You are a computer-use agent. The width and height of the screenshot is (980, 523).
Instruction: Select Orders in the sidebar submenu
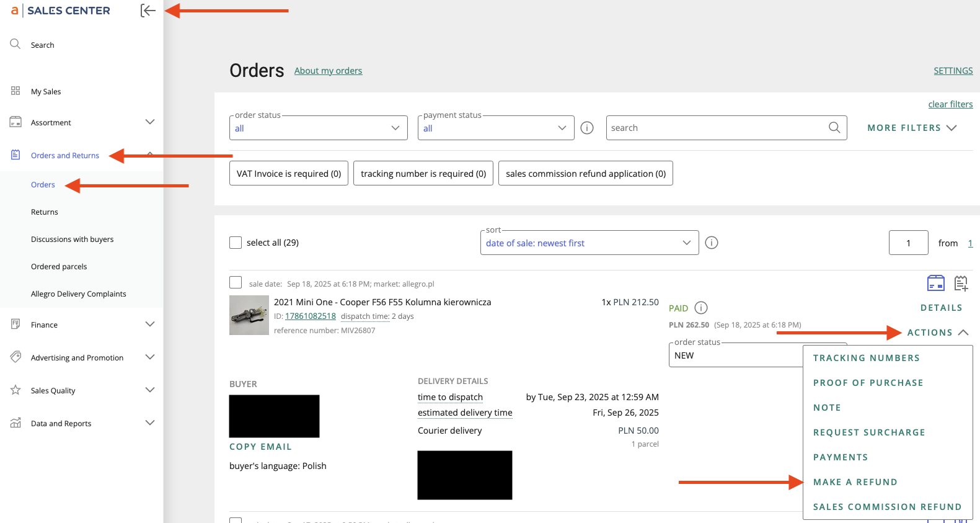coord(43,185)
